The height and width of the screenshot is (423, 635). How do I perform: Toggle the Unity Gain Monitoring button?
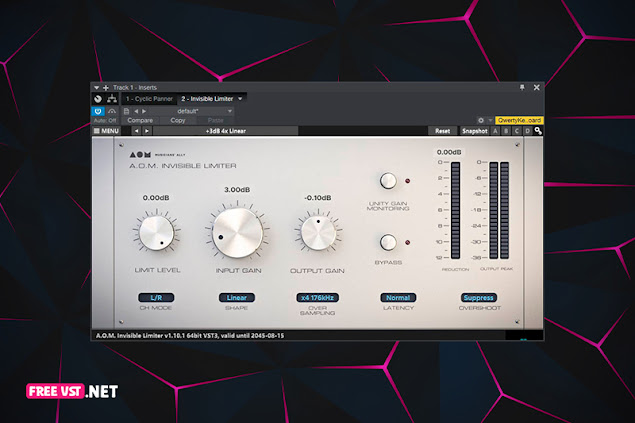click(388, 181)
